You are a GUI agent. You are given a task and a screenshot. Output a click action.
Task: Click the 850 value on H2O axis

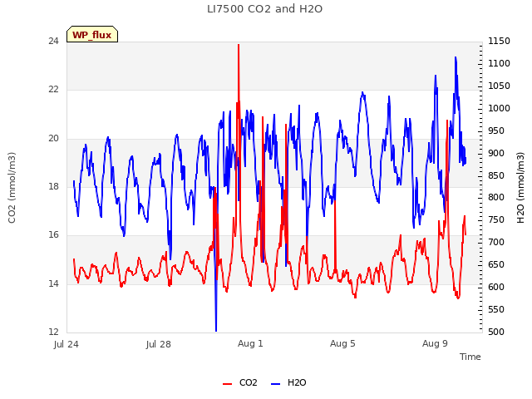pos(496,175)
